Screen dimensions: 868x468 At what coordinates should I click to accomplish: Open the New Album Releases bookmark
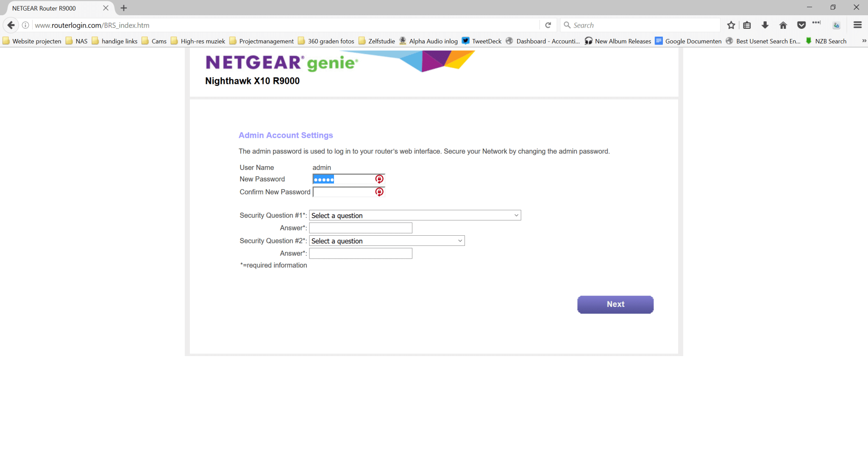618,41
